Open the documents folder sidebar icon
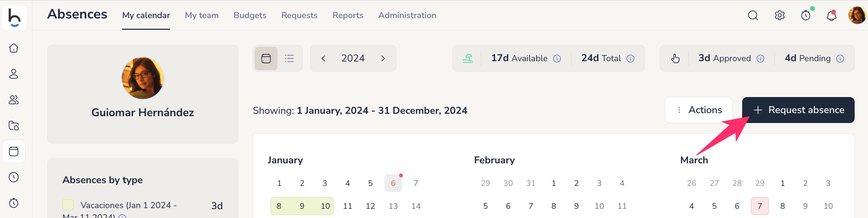The height and width of the screenshot is (218, 868). [x=14, y=126]
